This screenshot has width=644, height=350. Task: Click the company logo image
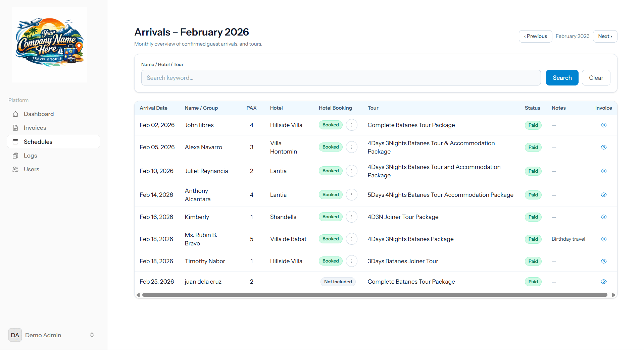[49, 44]
